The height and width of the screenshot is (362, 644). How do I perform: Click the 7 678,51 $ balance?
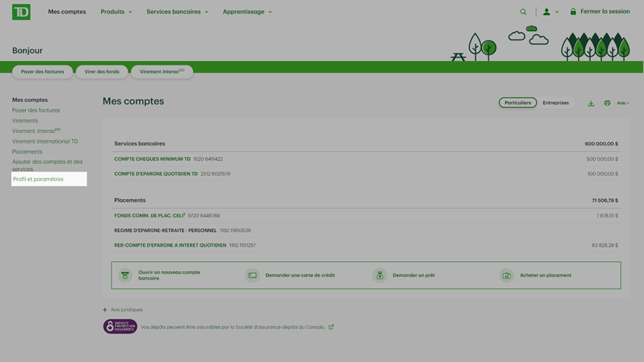pos(607,216)
